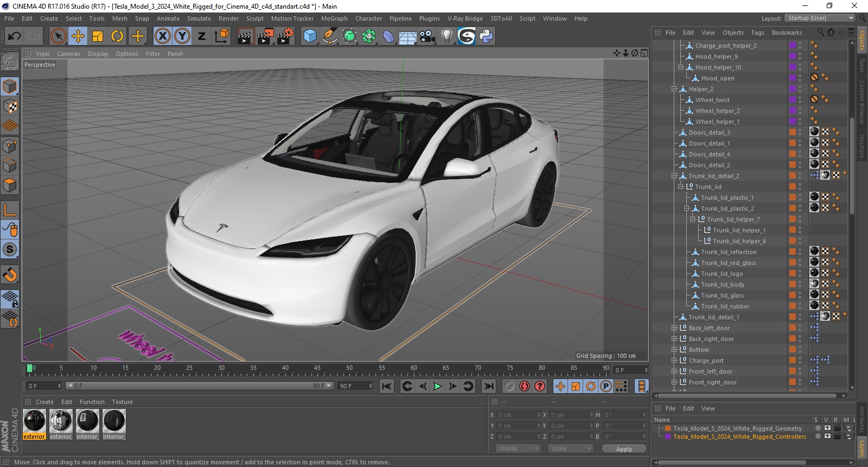868x467 pixels.
Task: Add a Light object
Action: [x=446, y=36]
